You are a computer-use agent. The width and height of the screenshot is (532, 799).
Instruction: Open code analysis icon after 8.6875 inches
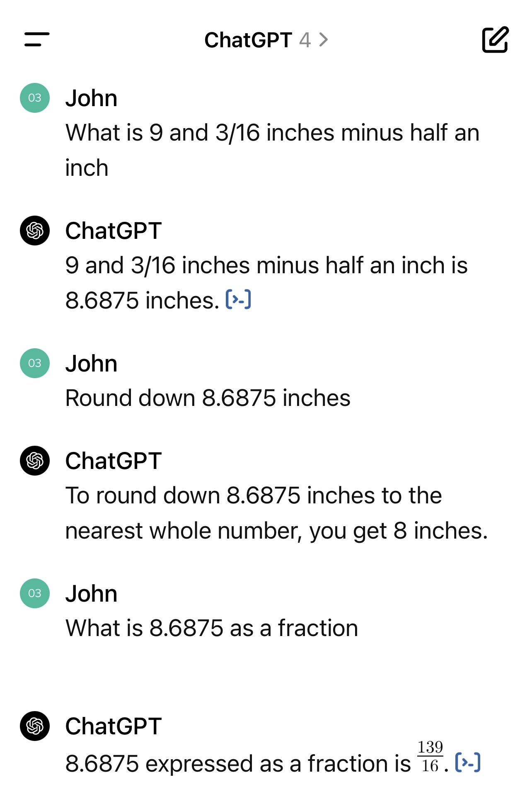(x=238, y=299)
